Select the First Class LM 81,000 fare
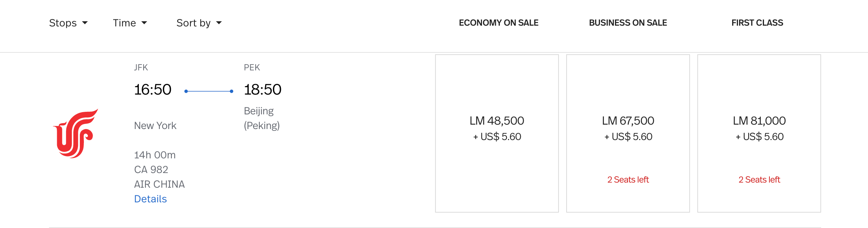 click(759, 133)
